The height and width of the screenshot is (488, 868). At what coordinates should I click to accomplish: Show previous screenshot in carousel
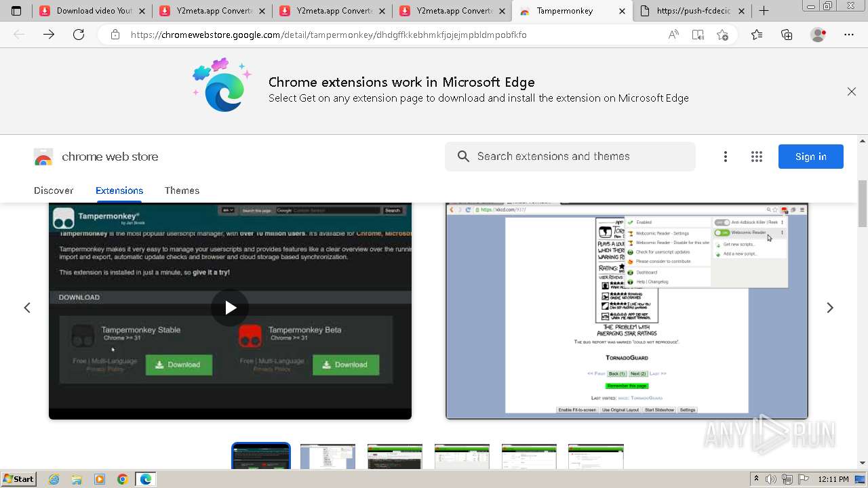27,308
